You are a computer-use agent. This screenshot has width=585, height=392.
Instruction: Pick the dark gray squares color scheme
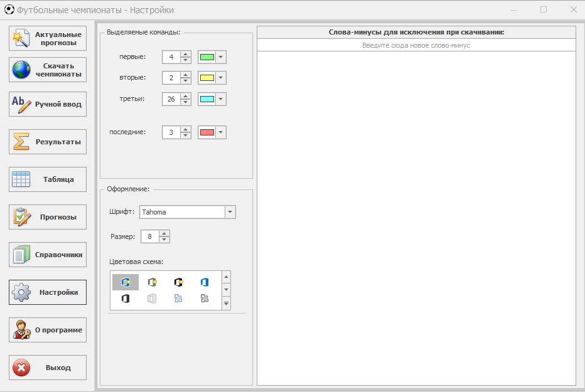click(x=205, y=299)
